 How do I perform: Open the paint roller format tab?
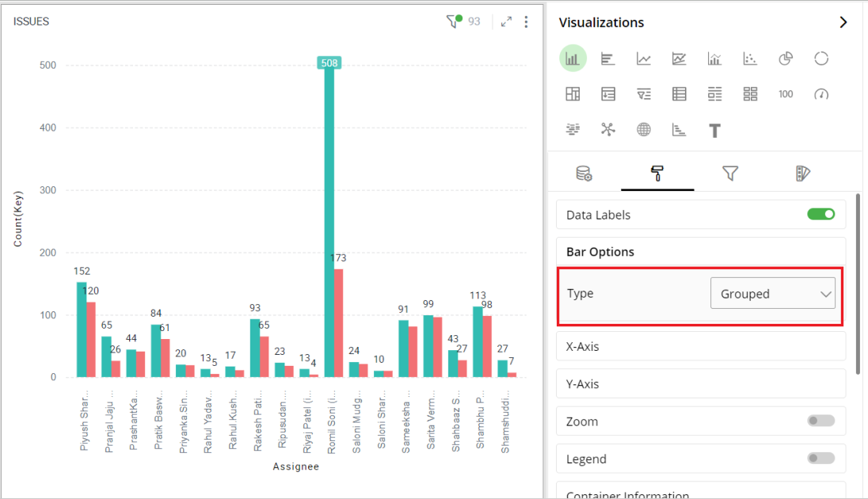click(x=657, y=173)
